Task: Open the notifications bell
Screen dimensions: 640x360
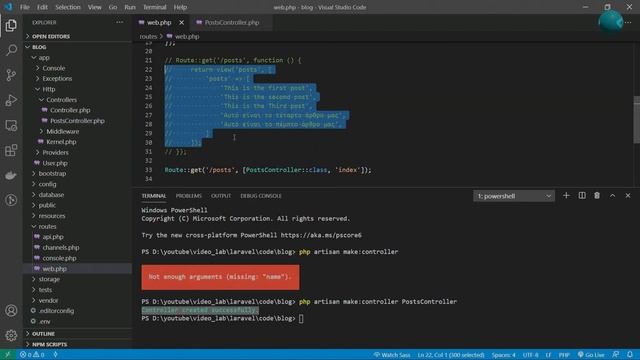Action: (x=630, y=355)
